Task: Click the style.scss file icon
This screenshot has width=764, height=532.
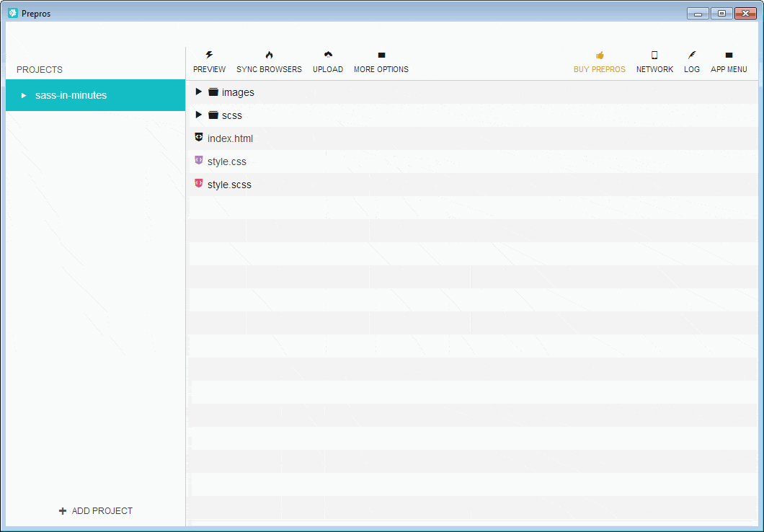Action: (199, 183)
